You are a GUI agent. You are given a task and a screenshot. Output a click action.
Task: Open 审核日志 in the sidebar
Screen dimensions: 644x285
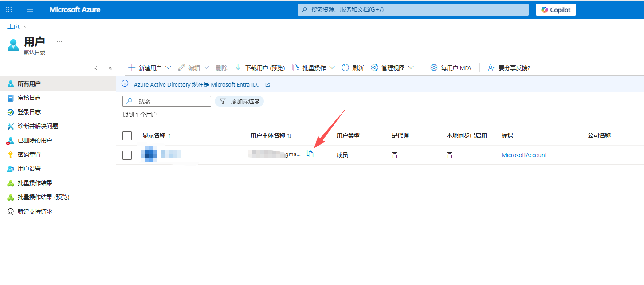(29, 98)
